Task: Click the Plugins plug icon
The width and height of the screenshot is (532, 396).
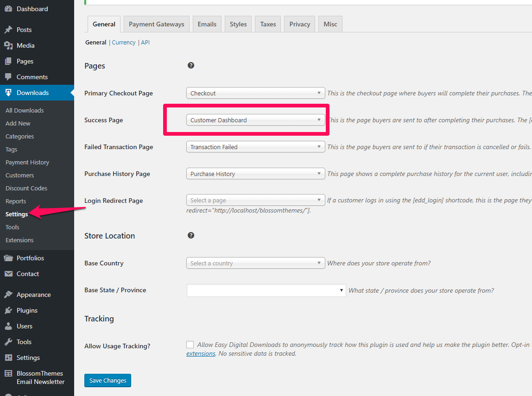Action: tap(8, 310)
